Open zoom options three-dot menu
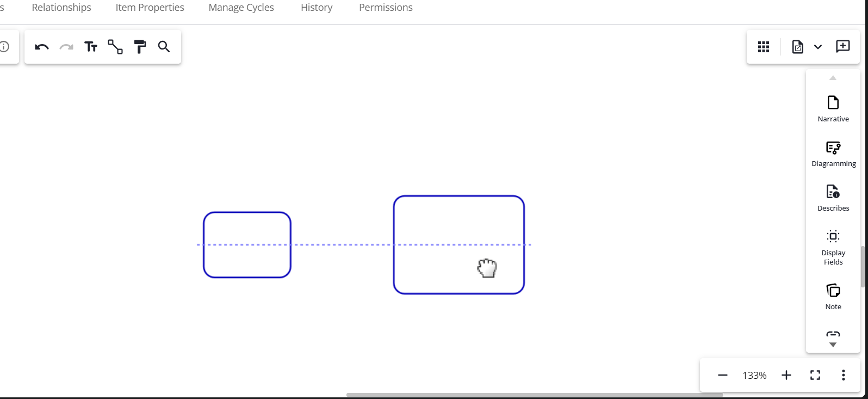The width and height of the screenshot is (868, 399). (843, 375)
